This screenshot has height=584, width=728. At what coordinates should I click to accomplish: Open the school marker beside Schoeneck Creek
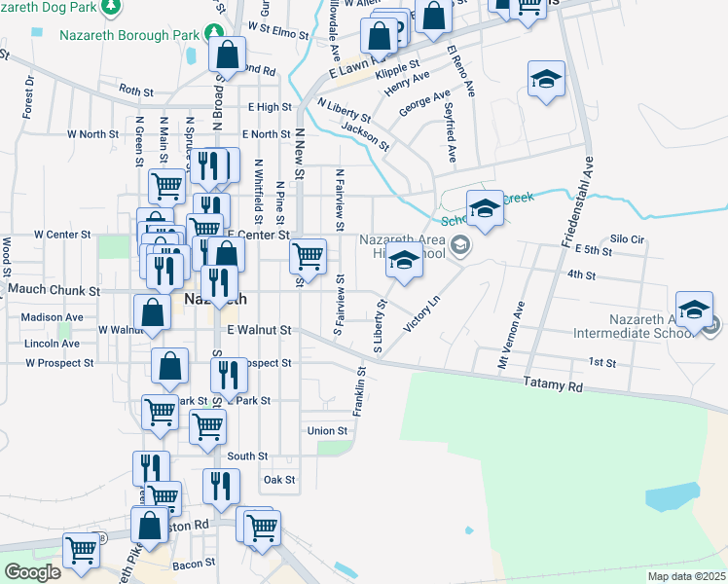(485, 207)
